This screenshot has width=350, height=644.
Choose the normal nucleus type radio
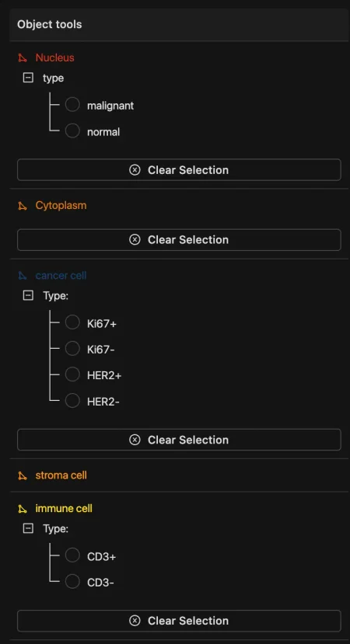click(x=72, y=131)
